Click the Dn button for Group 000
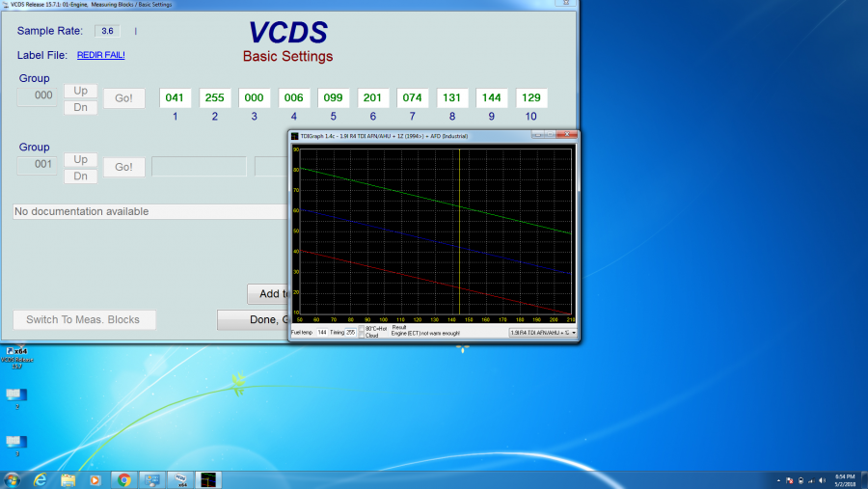 pos(81,107)
